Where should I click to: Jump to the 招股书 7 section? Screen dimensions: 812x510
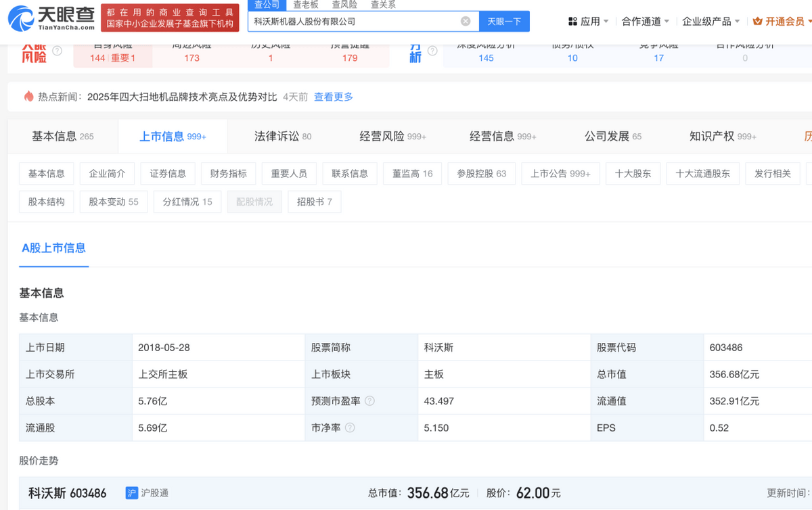[314, 202]
